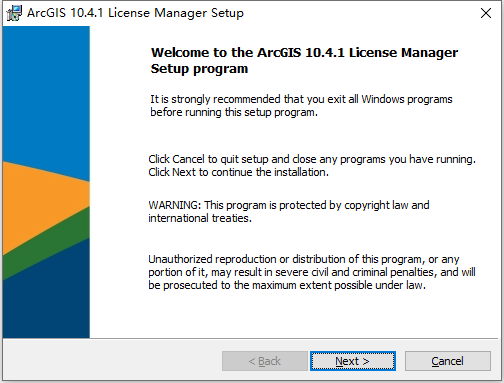Click the 'international treaties' text line
This screenshot has width=504, height=383.
tap(200, 218)
